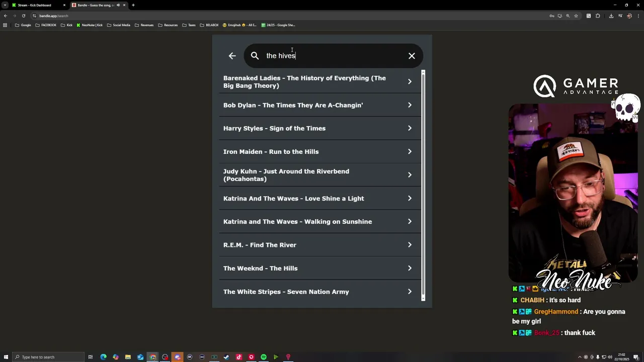
Task: Click the back arrow beside the search box
Action: click(x=232, y=56)
